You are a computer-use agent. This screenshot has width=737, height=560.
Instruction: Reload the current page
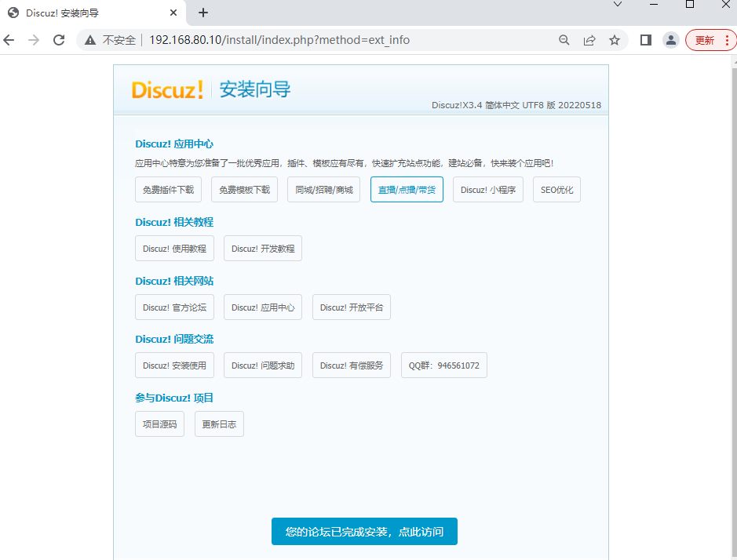coord(59,40)
